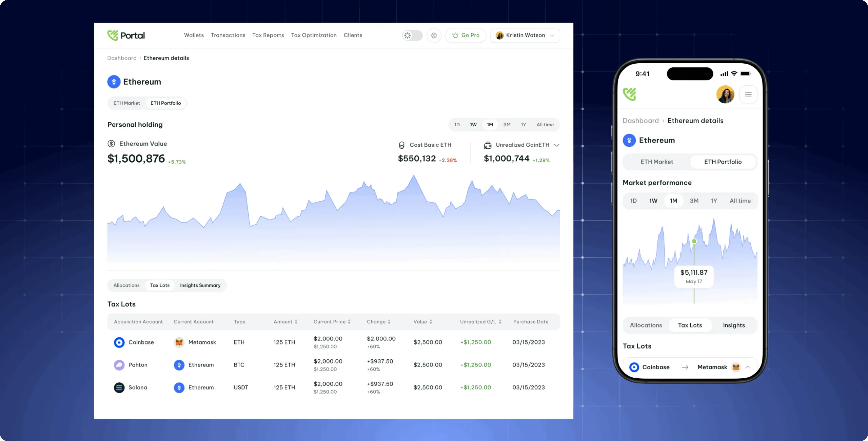This screenshot has height=441, width=868.
Task: Toggle the light/dark mode switch
Action: point(412,35)
